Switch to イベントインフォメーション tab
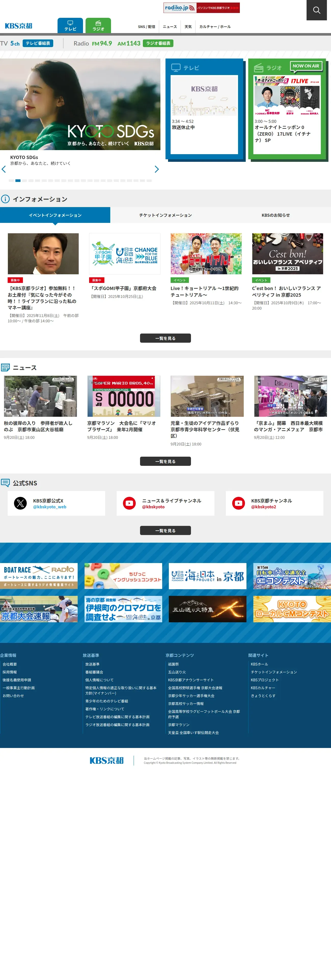This screenshot has width=331, height=980. [55, 215]
